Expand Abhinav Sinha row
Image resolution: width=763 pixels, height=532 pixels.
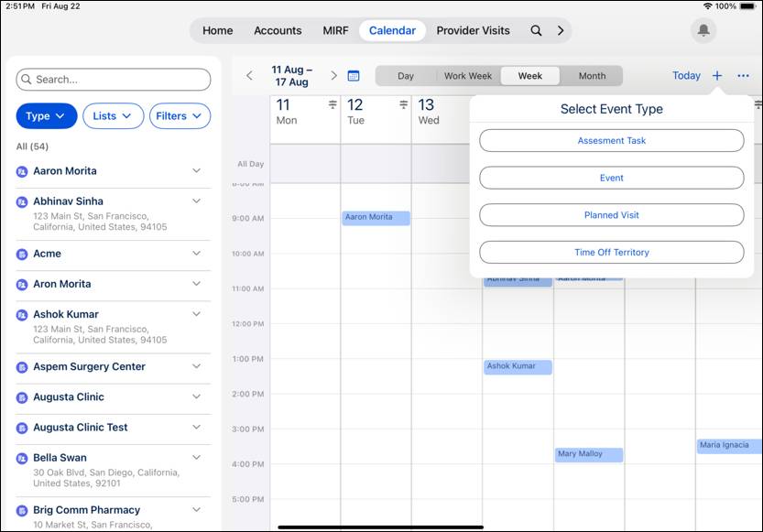[x=196, y=201]
